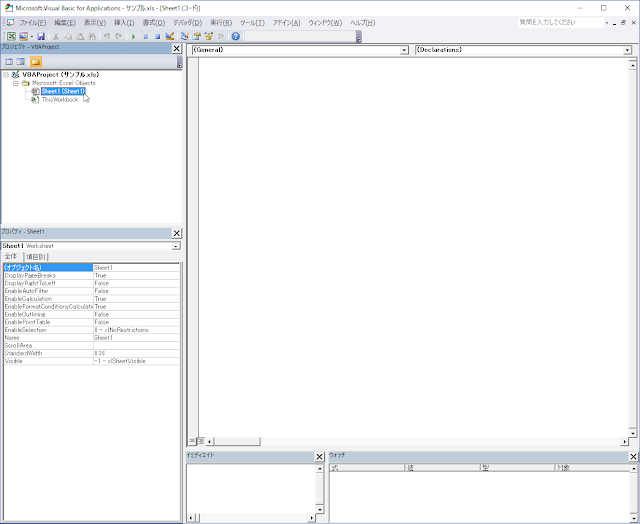The width and height of the screenshot is (640, 524).
Task: Click the Cut scissors icon
Action: pos(56,36)
